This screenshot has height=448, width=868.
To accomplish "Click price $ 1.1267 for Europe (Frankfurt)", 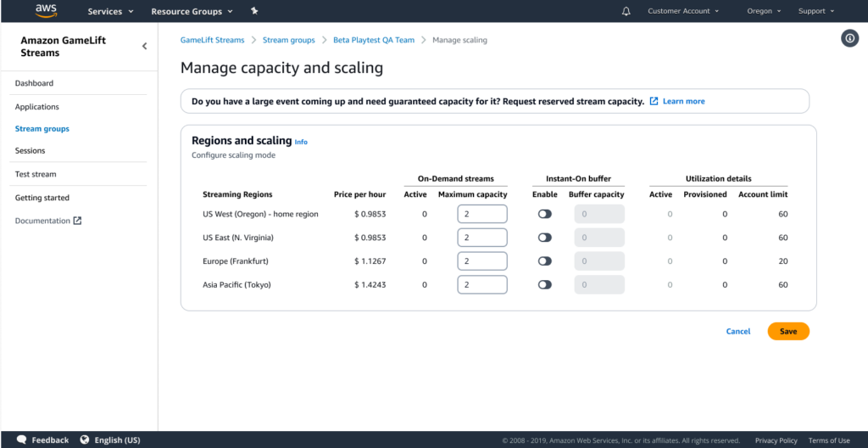I will 370,261.
